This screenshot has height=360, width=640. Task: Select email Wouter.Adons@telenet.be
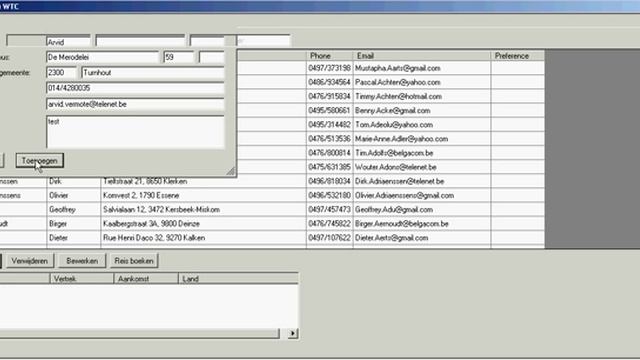coord(396,167)
